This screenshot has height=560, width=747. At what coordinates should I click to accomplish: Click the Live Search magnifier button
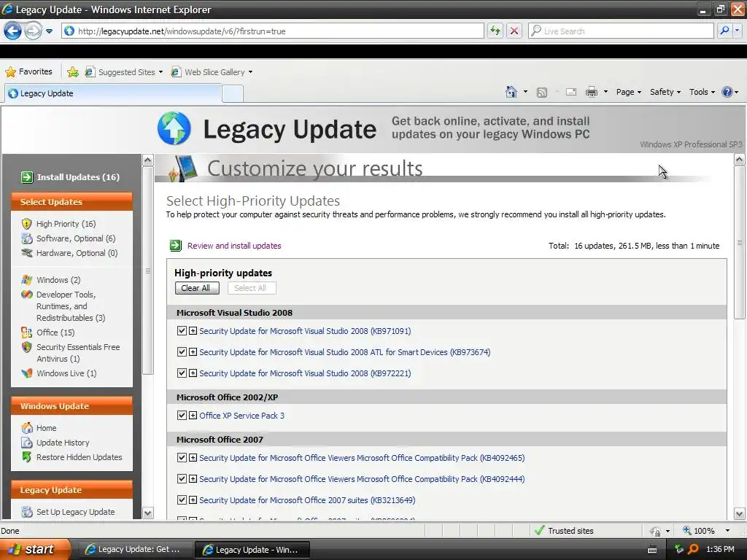pyautogui.click(x=724, y=31)
